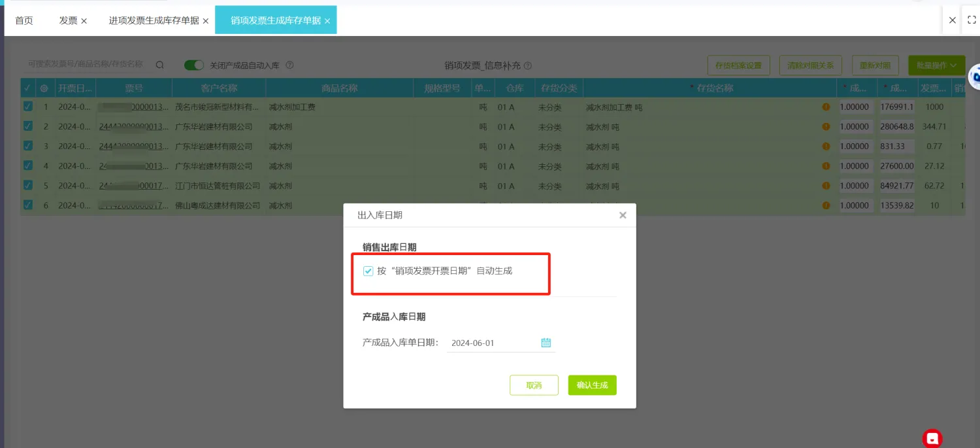This screenshot has width=980, height=448.
Task: Click the red chat bubble icon
Action: 932,438
